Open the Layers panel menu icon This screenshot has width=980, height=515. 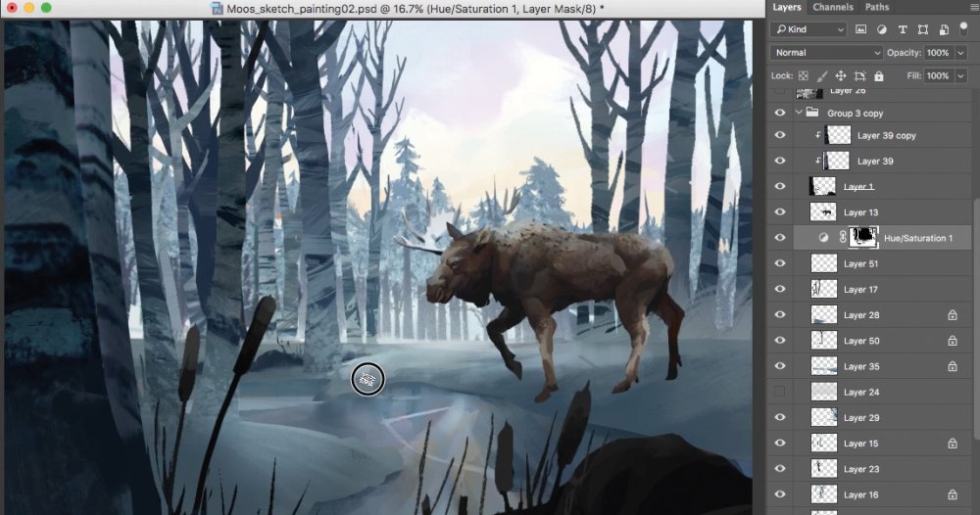(972, 7)
